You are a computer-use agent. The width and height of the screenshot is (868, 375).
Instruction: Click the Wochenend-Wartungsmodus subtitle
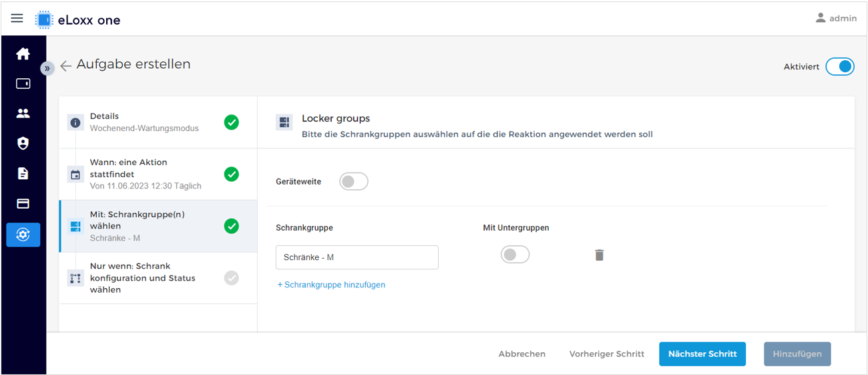click(144, 128)
